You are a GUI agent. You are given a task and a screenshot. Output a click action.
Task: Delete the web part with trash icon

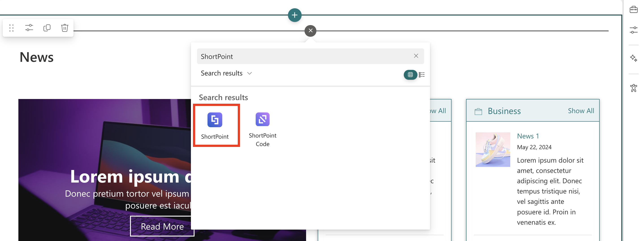(65, 28)
